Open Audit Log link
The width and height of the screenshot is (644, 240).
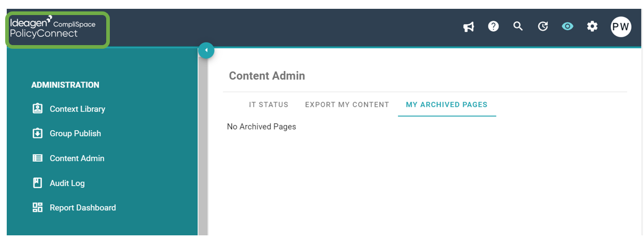67,183
